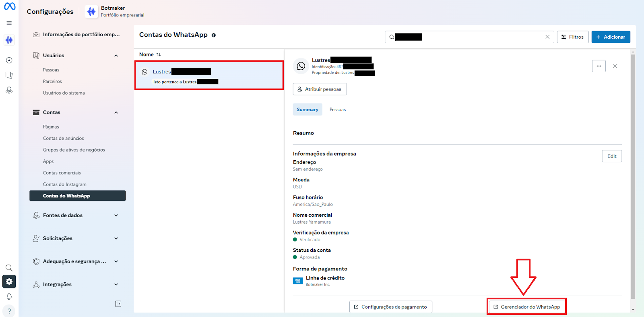Viewport: 644px width, 317px height.
Task: Click inside the search input field
Action: point(469,37)
